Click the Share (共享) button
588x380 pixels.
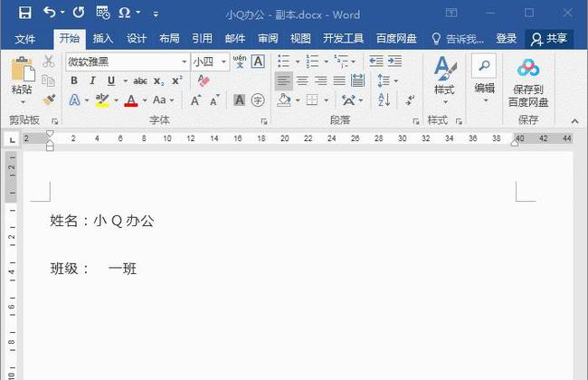[x=549, y=39]
